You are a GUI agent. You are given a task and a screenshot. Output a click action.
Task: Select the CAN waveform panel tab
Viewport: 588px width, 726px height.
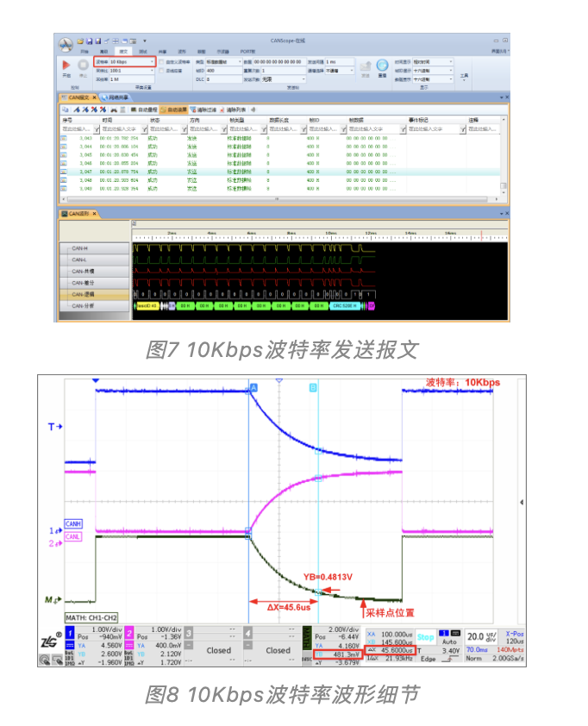coord(78,214)
